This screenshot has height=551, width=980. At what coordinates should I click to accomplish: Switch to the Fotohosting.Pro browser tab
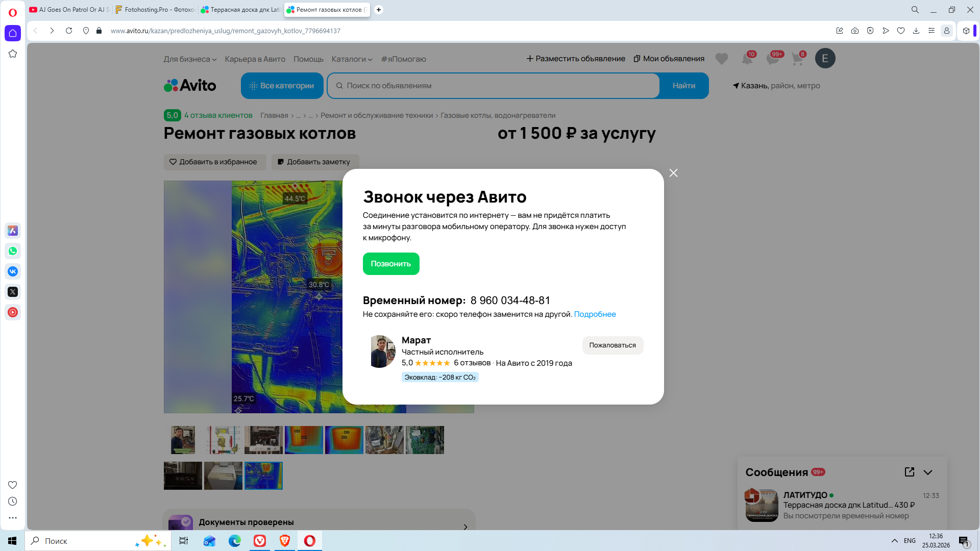coord(156,10)
